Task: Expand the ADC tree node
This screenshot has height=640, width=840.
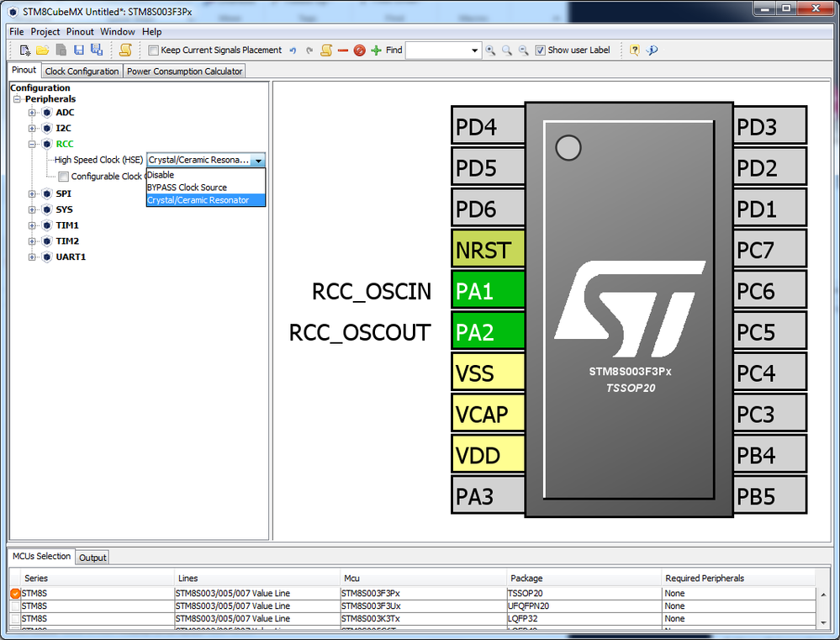Action: pos(32,113)
